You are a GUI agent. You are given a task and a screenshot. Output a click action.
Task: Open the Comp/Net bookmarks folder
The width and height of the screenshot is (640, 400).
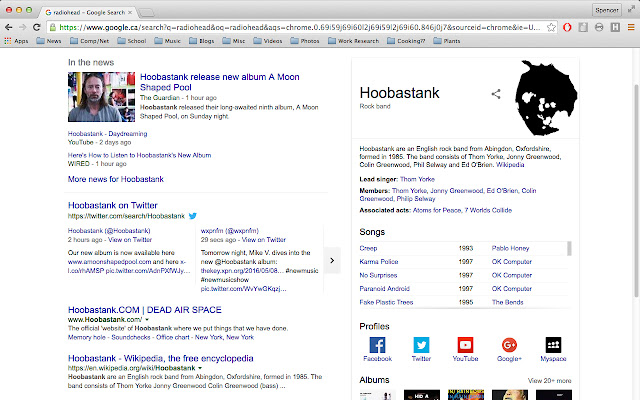pyautogui.click(x=89, y=41)
